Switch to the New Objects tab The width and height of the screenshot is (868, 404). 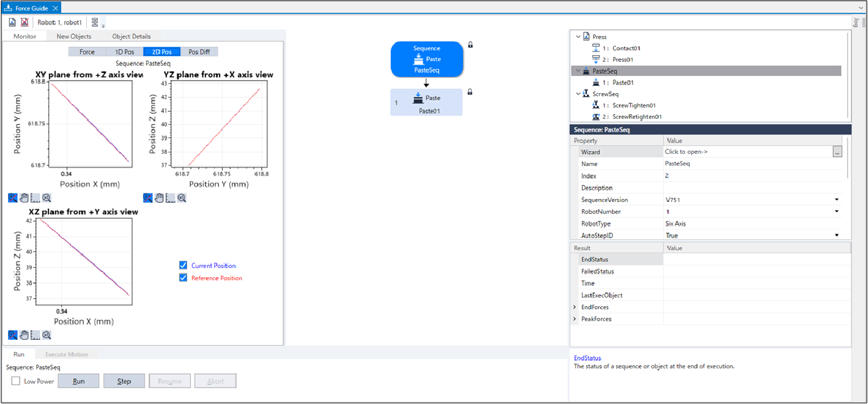click(x=73, y=36)
